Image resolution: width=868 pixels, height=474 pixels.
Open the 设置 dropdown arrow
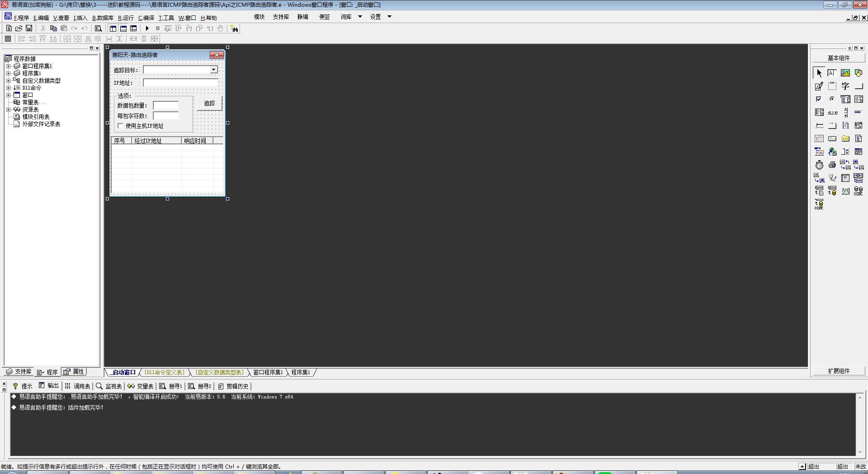coord(389,17)
